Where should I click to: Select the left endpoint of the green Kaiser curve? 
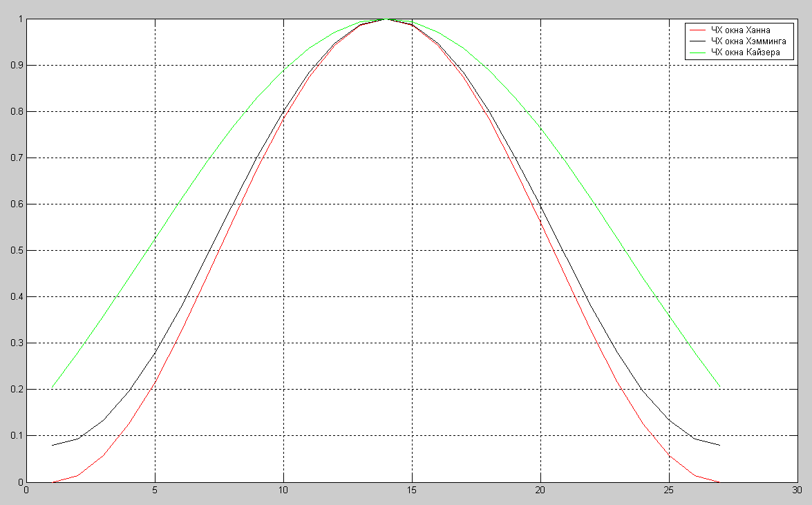(53, 387)
